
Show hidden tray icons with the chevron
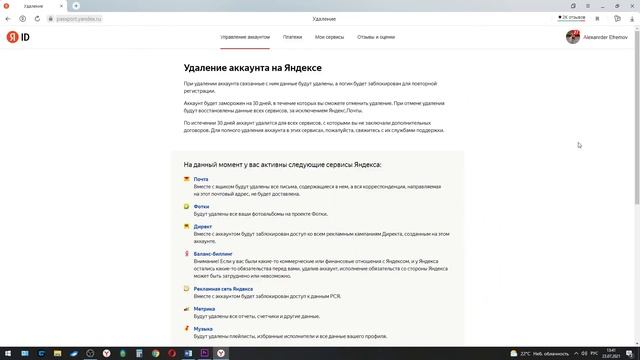tap(576, 353)
